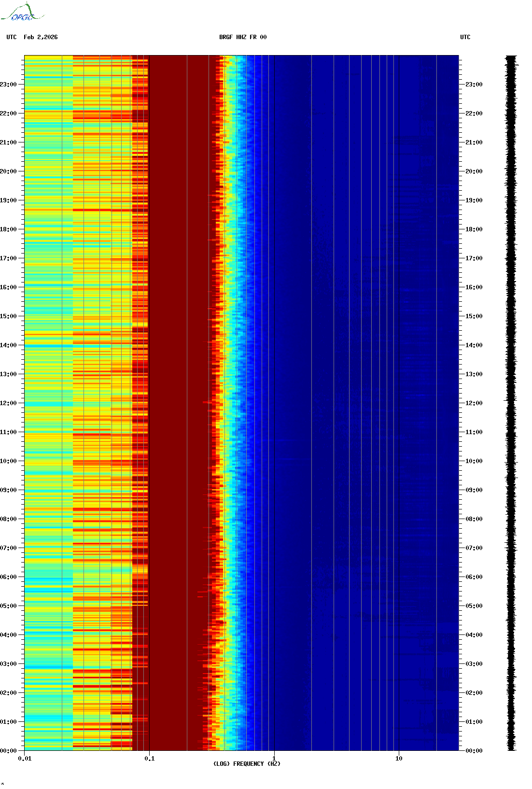
Task: Click the 12:00 label on the left time axis
Action: click(8, 403)
